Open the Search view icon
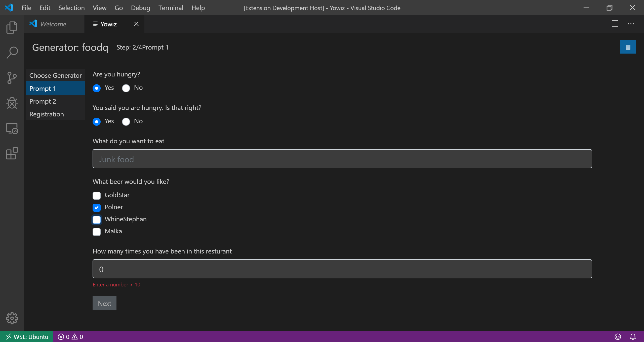Screen dimensions: 644x342 pyautogui.click(x=12, y=53)
